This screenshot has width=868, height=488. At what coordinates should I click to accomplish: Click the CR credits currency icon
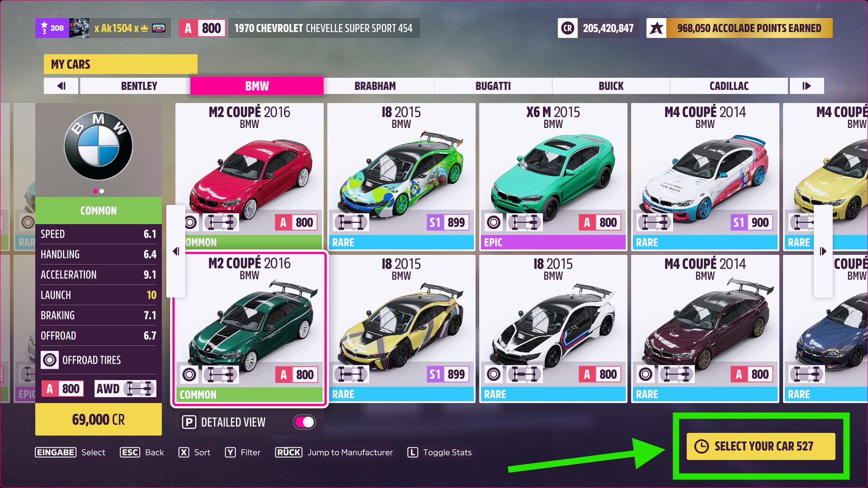pos(567,28)
